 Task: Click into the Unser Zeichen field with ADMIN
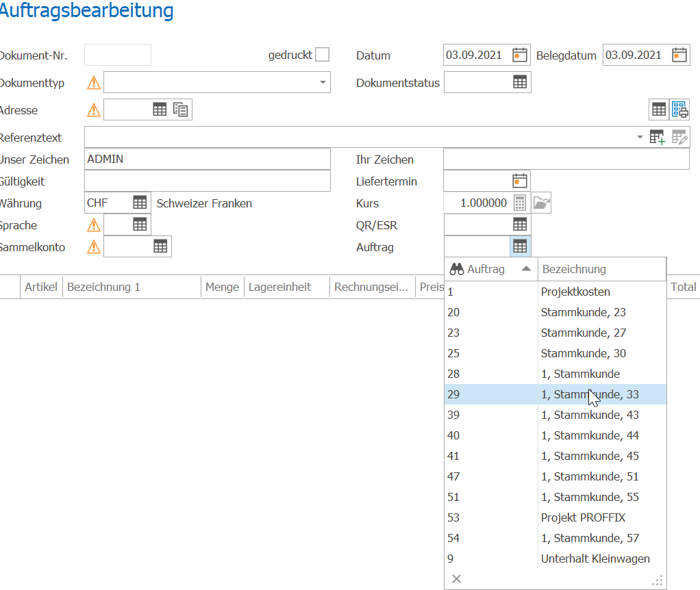tap(207, 159)
